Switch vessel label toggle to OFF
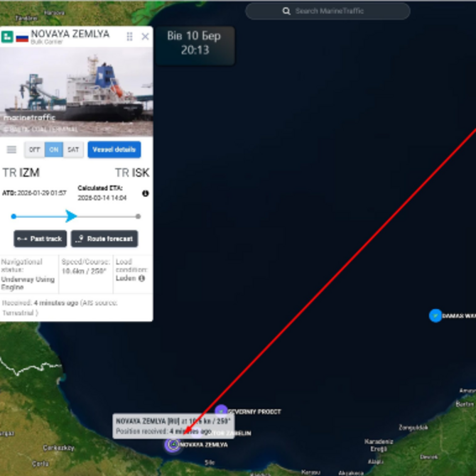 (35, 149)
